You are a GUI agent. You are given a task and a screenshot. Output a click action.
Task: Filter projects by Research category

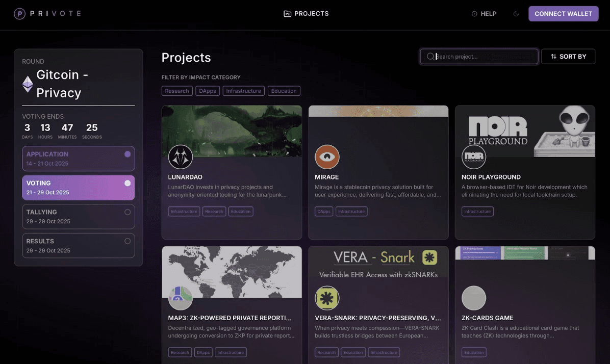click(x=177, y=91)
